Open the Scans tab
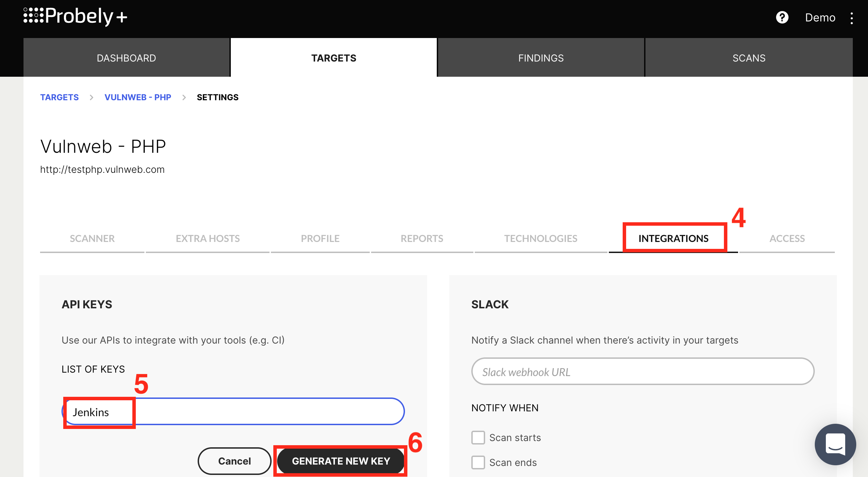Image resolution: width=868 pixels, height=477 pixels. tap(749, 58)
